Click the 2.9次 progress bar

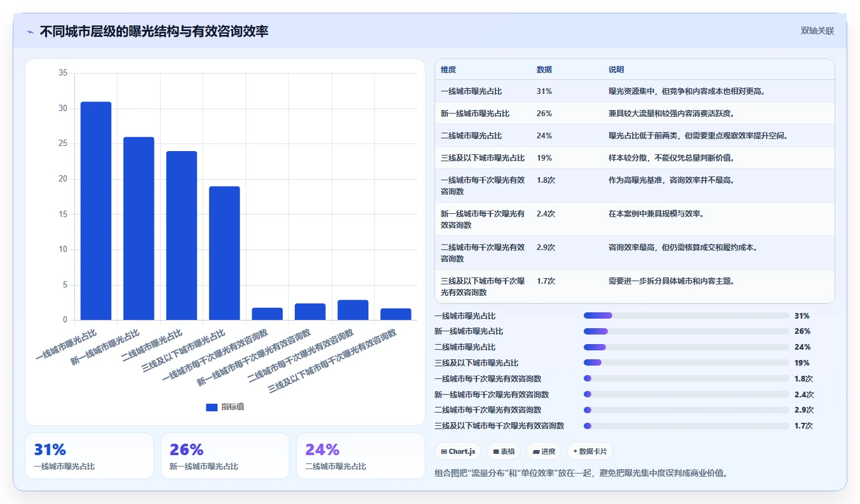click(x=687, y=410)
